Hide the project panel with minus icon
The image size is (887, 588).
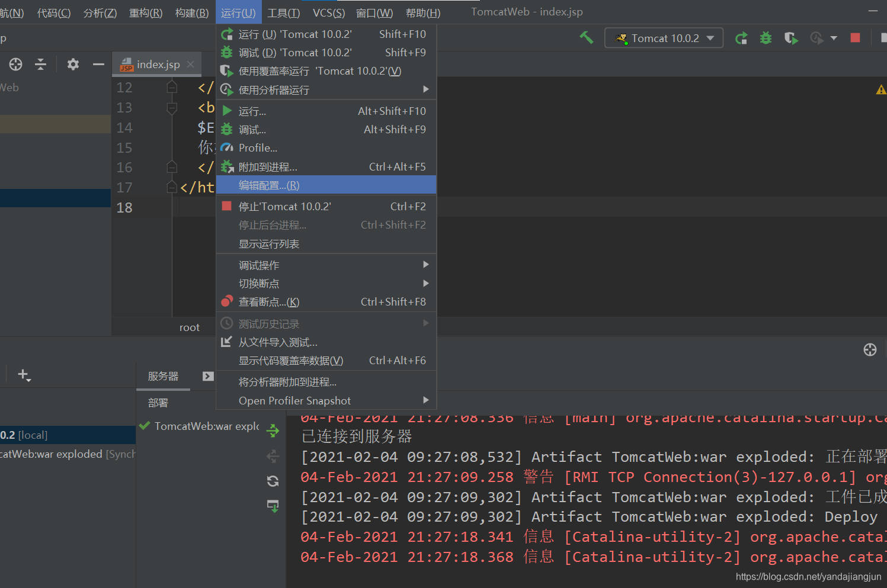[98, 64]
